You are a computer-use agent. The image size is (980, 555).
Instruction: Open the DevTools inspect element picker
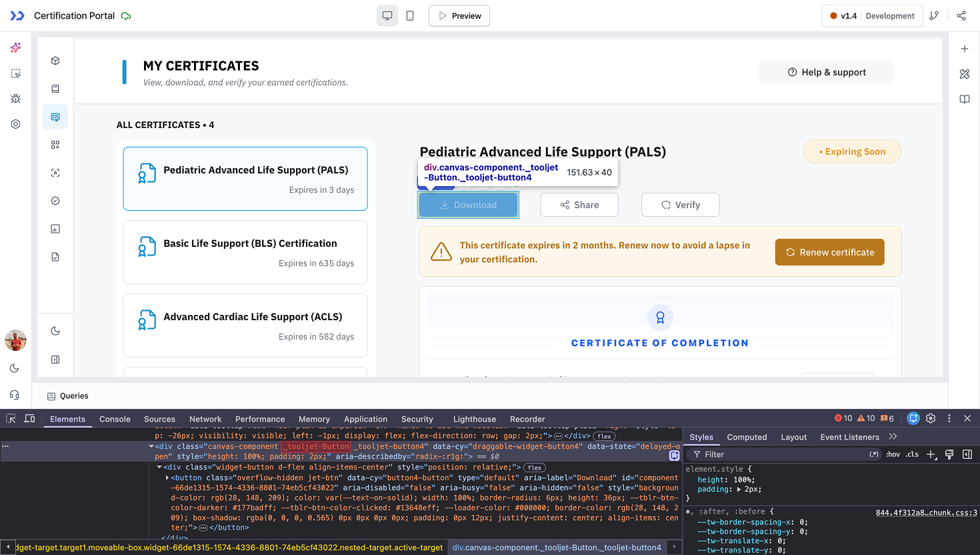(x=11, y=418)
